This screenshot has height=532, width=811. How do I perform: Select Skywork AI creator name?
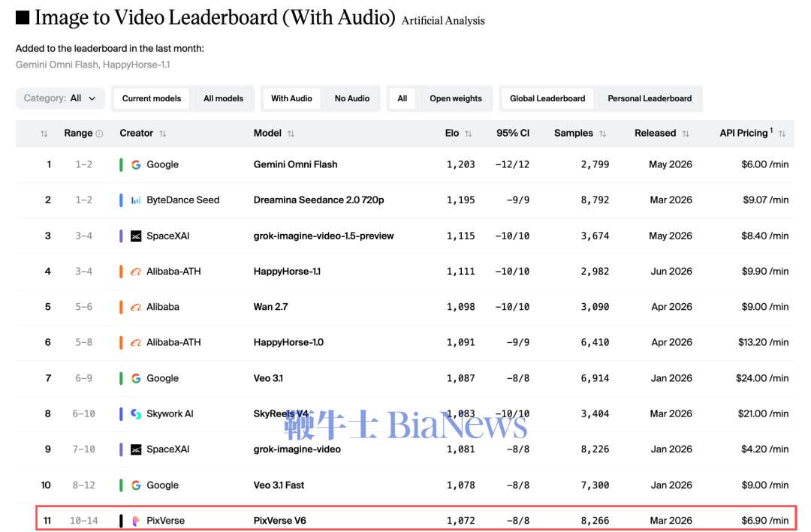pos(170,413)
